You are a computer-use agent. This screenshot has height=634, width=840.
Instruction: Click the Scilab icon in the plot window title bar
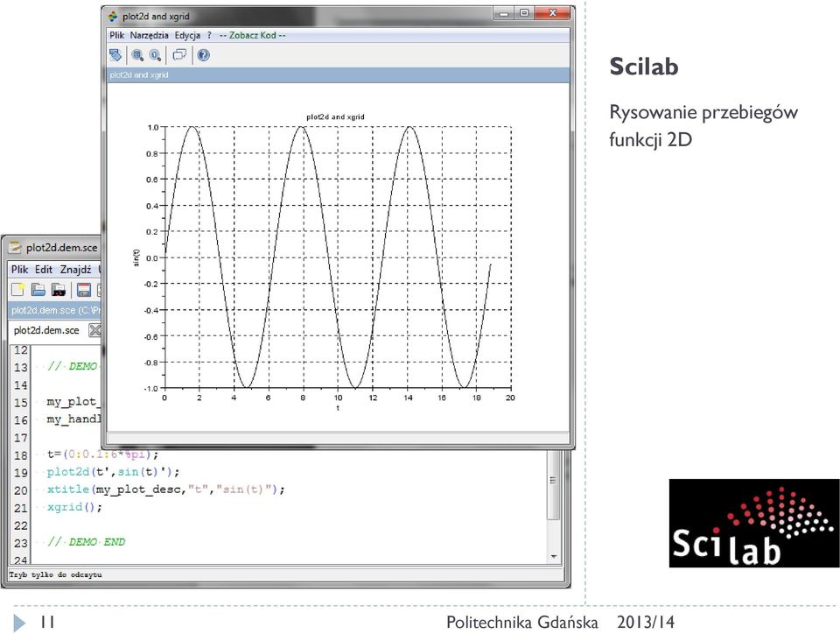[x=113, y=17]
